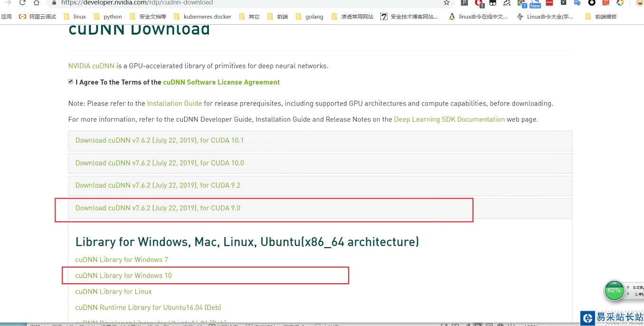Viewport: 644px width, 326px height.
Task: Open the dark X extension icon
Action: pyautogui.click(x=563, y=2)
